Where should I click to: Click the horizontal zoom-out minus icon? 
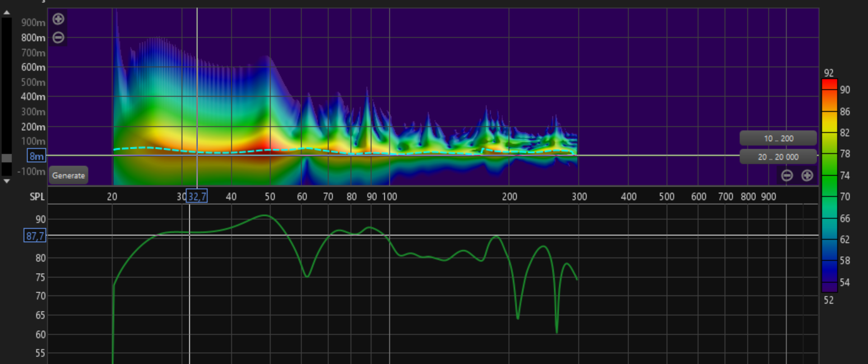(787, 176)
